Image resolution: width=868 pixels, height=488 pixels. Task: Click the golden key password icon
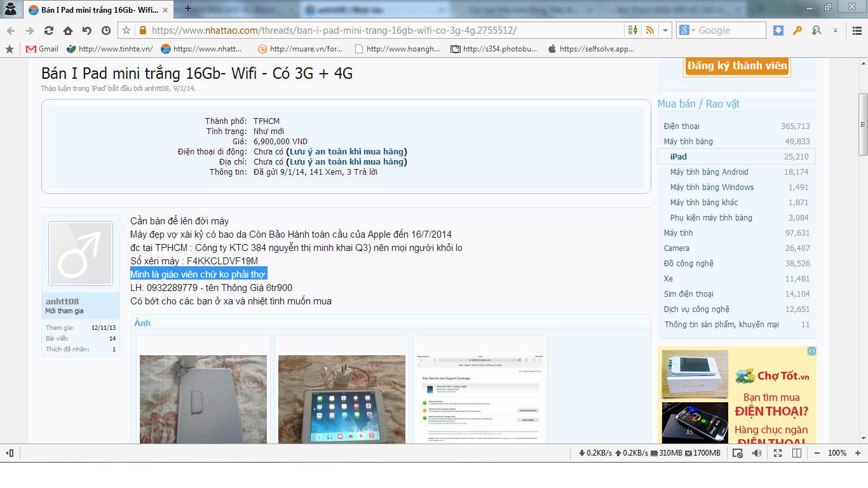[x=797, y=30]
